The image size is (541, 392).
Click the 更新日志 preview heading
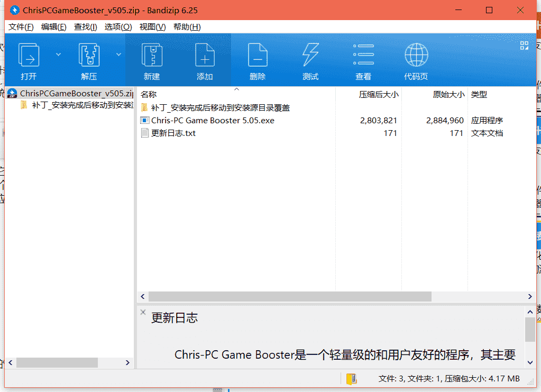point(175,318)
